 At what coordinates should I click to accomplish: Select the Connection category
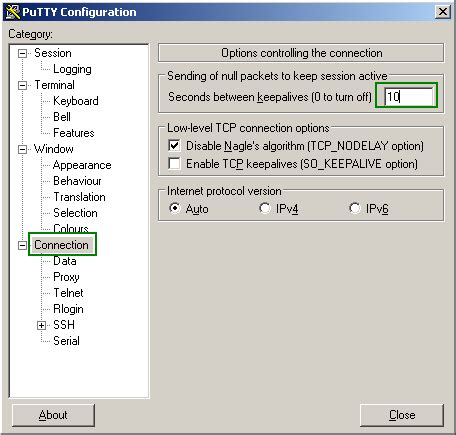coord(62,245)
